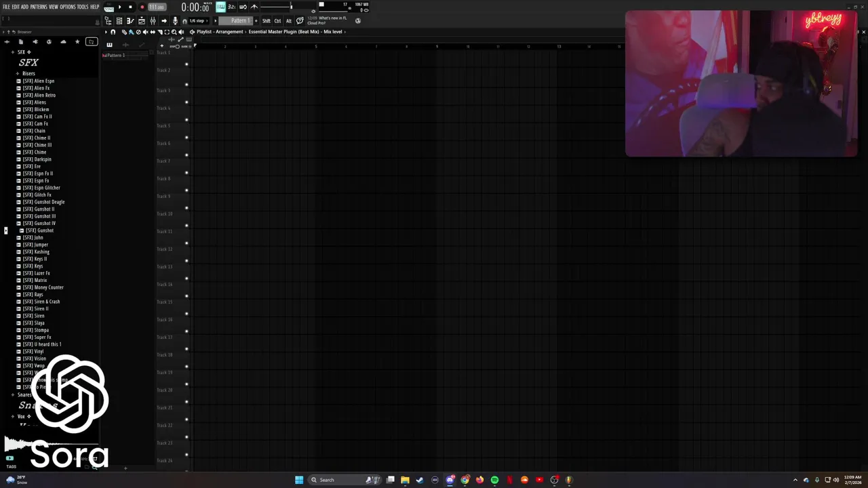
Task: Open browser current project file icon
Action: tap(20, 41)
